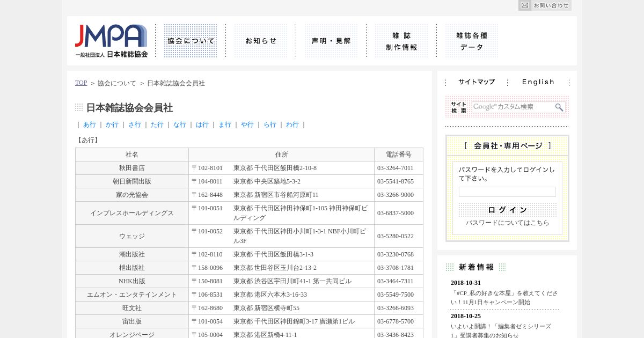Viewport: 644px width, 338px height.
Task: Click the 2018-10-31 news date
Action: point(466,283)
